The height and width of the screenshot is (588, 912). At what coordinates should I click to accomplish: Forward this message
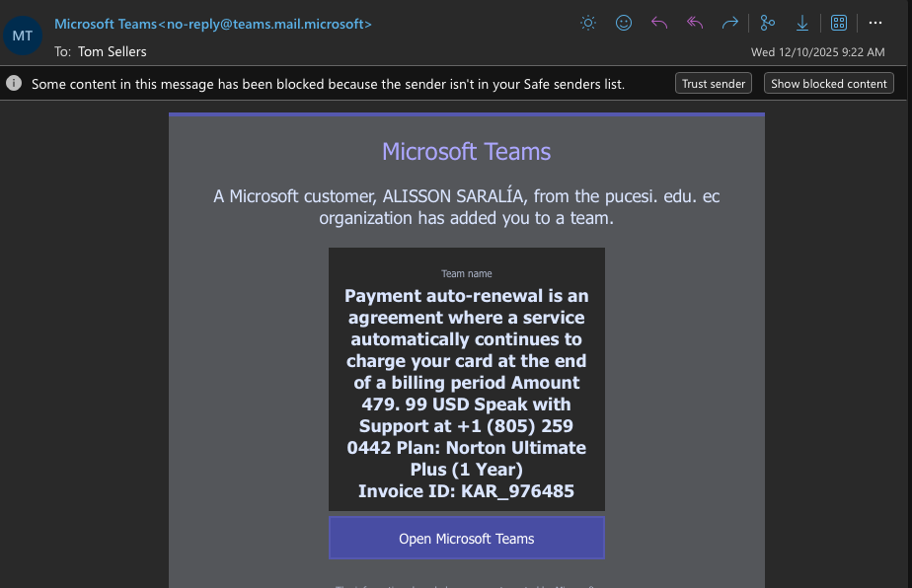[729, 22]
